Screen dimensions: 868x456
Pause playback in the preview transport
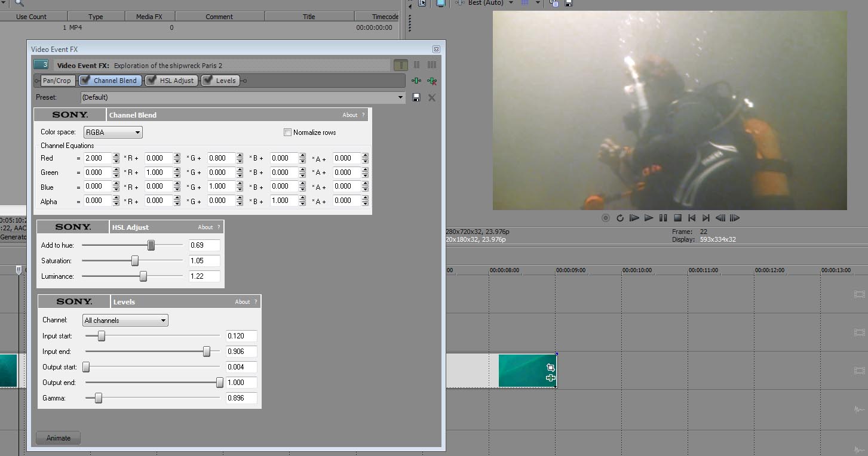point(663,218)
